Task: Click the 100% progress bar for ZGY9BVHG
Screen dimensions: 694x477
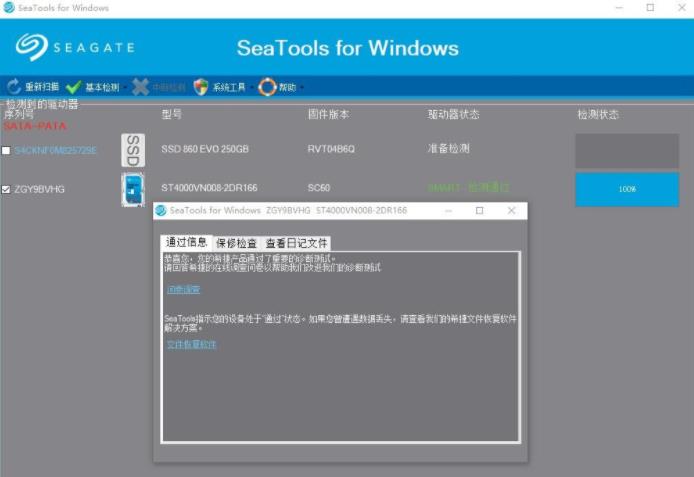Action: [627, 189]
